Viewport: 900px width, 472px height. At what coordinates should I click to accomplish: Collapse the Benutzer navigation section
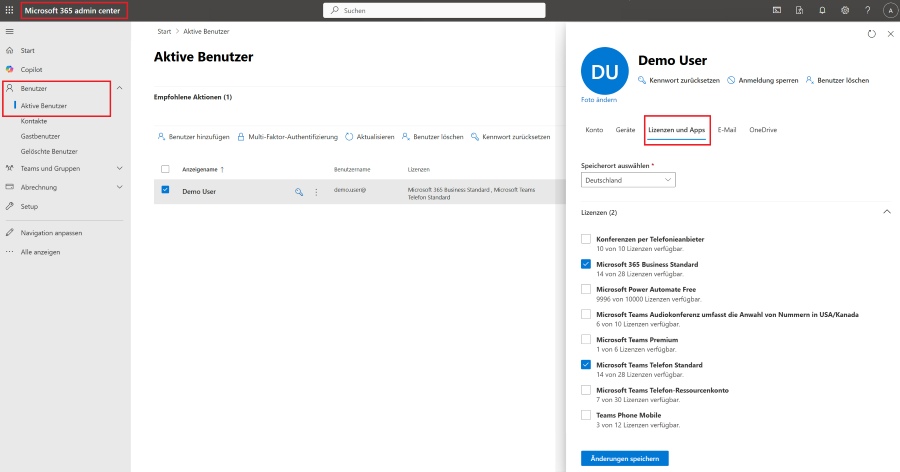click(119, 88)
